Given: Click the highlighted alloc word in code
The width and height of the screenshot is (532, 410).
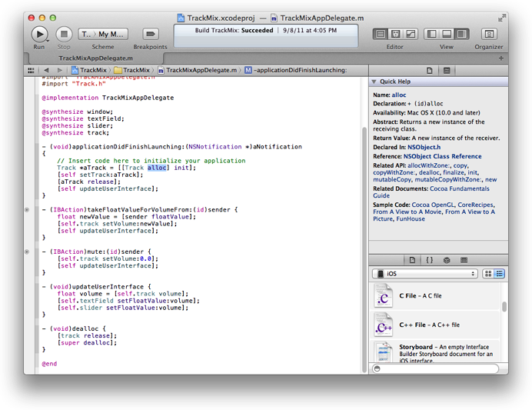Looking at the screenshot, I should pyautogui.click(x=157, y=168).
